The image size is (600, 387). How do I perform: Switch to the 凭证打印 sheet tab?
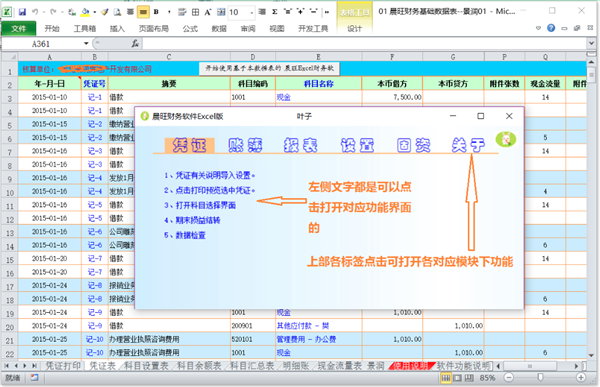(63, 366)
